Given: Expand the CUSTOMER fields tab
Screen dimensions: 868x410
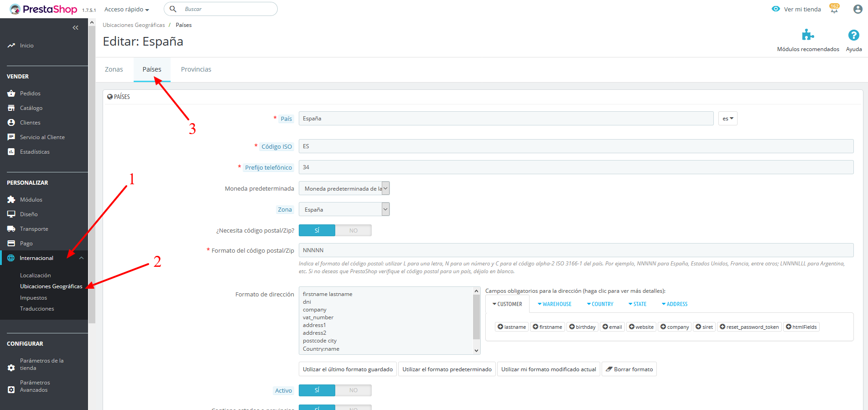Looking at the screenshot, I should (x=507, y=304).
